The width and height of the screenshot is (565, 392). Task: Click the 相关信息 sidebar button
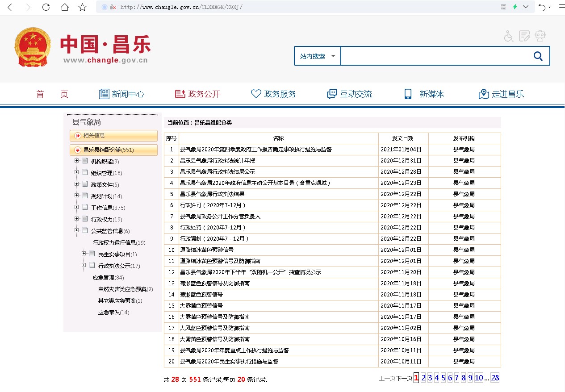113,136
